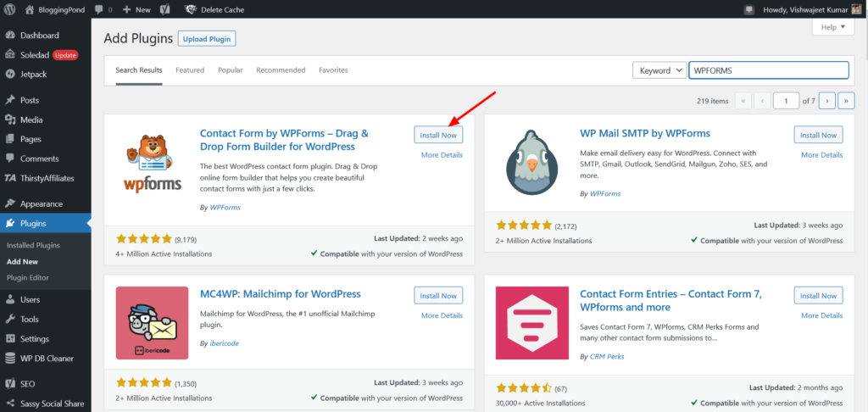Open WP DB Cleaner database icon
This screenshot has width=868, height=412.
(10, 359)
